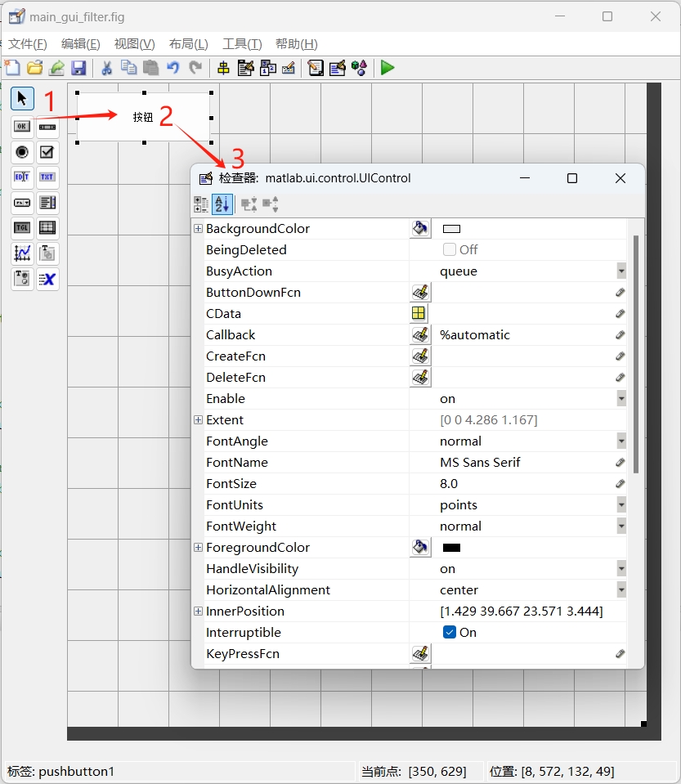
Task: Pick the Table component from palette
Action: click(x=47, y=228)
